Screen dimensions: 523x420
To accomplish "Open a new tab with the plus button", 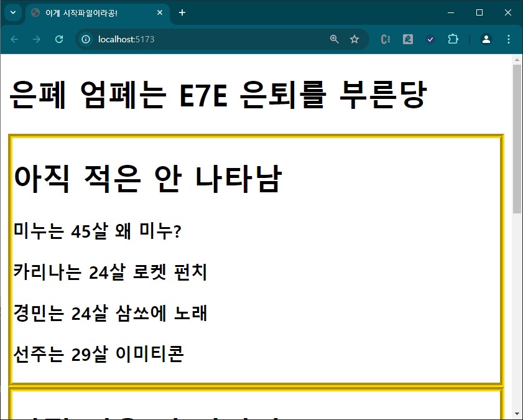I will click(x=182, y=12).
